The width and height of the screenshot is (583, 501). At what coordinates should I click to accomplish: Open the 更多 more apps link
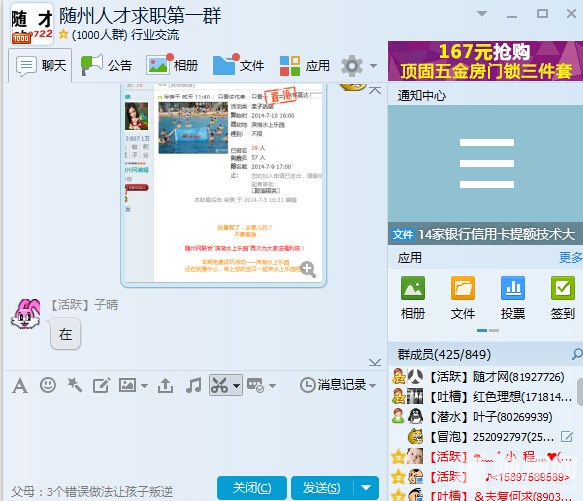pos(571,257)
